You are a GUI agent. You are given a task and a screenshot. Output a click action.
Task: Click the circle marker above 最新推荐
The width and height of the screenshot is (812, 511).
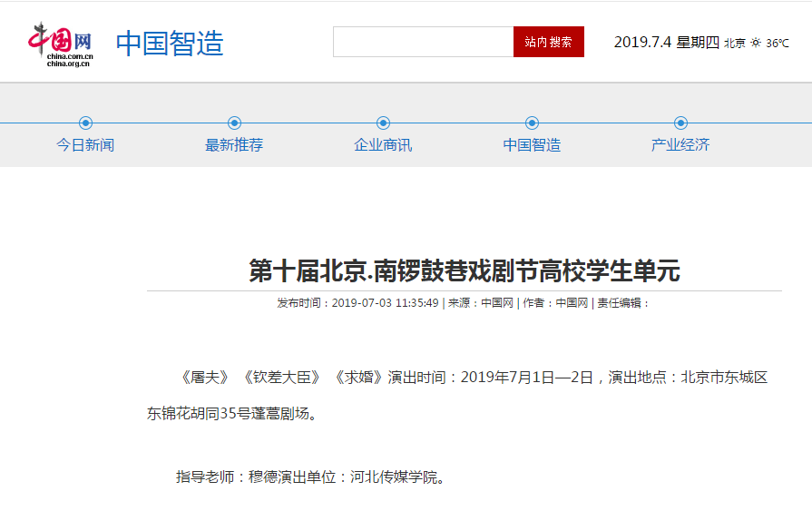pyautogui.click(x=235, y=123)
